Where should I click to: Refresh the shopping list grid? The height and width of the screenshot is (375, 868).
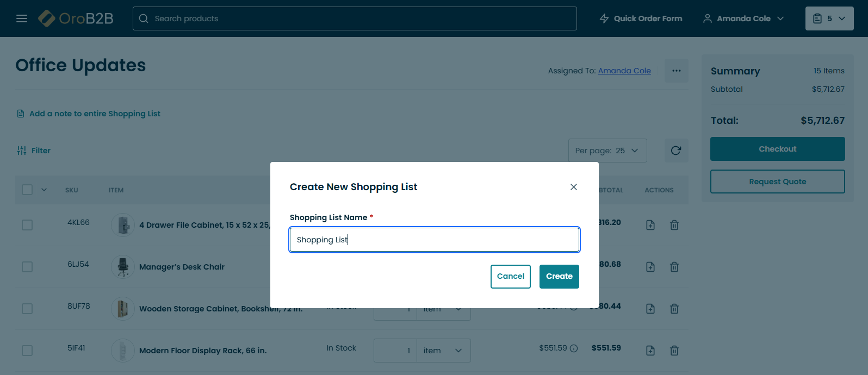(676, 151)
